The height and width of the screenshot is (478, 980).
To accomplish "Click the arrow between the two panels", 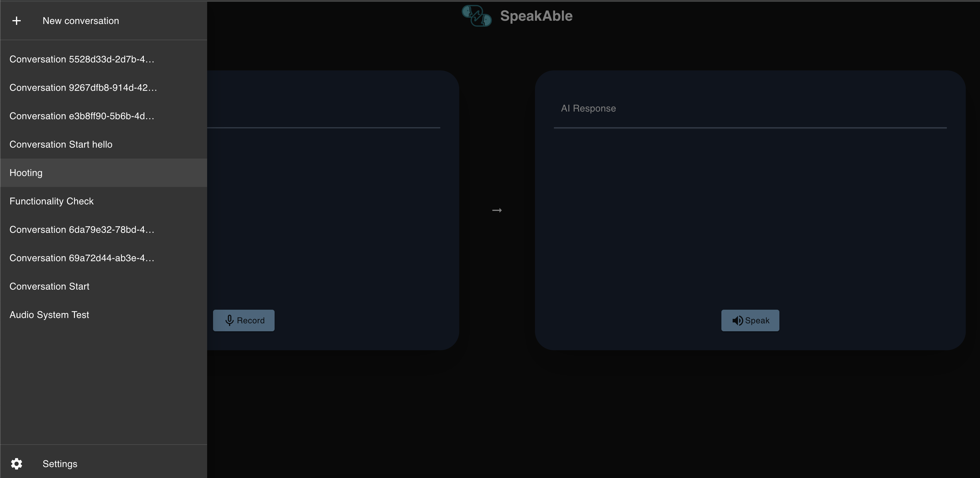I will (x=497, y=210).
